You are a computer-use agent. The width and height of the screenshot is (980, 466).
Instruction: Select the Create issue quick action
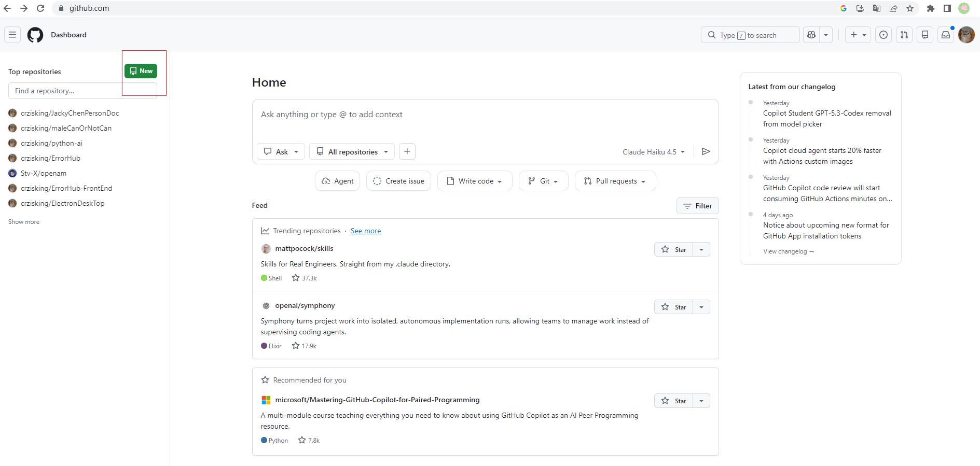tap(398, 181)
